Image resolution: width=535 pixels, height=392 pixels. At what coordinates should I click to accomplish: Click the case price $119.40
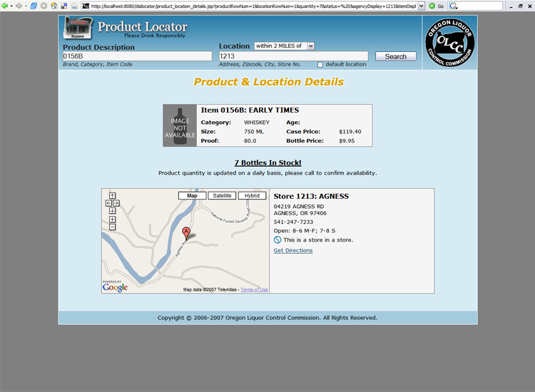coord(350,132)
